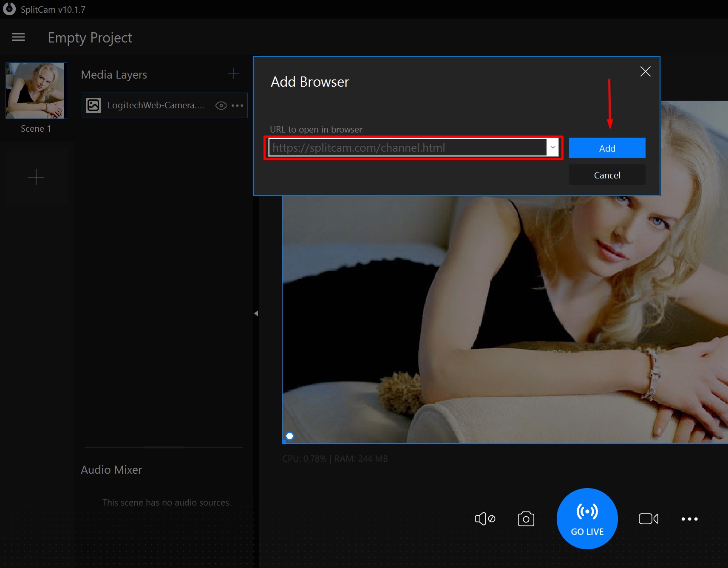The image size is (728, 568).
Task: Add a new scene
Action: tap(36, 177)
